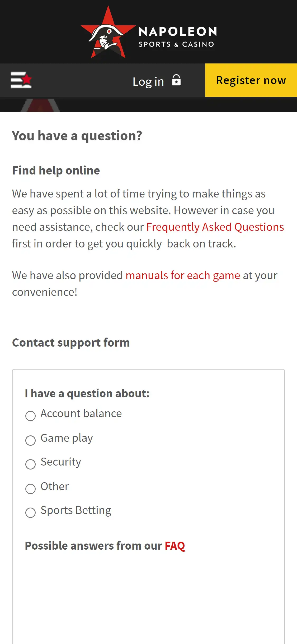
Task: Click the 'Find help online' heading
Action: click(x=56, y=171)
